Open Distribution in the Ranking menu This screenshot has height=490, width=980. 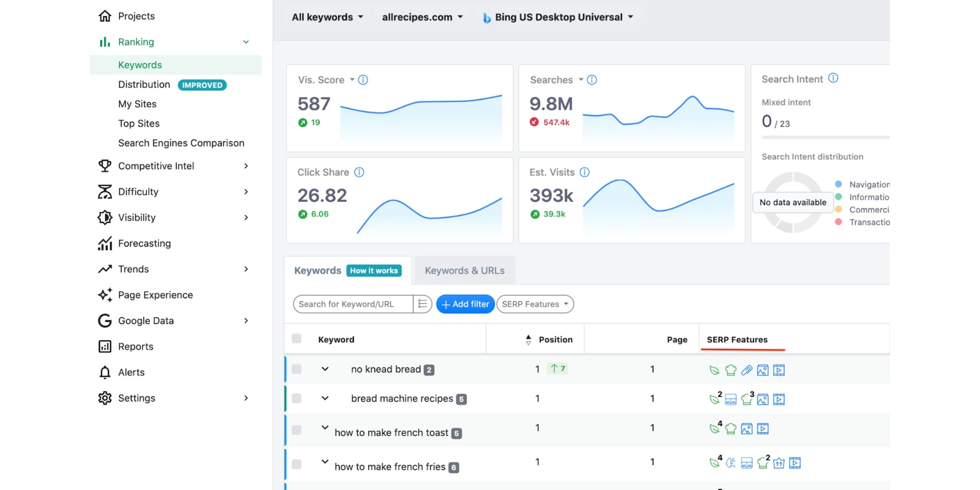click(x=144, y=85)
